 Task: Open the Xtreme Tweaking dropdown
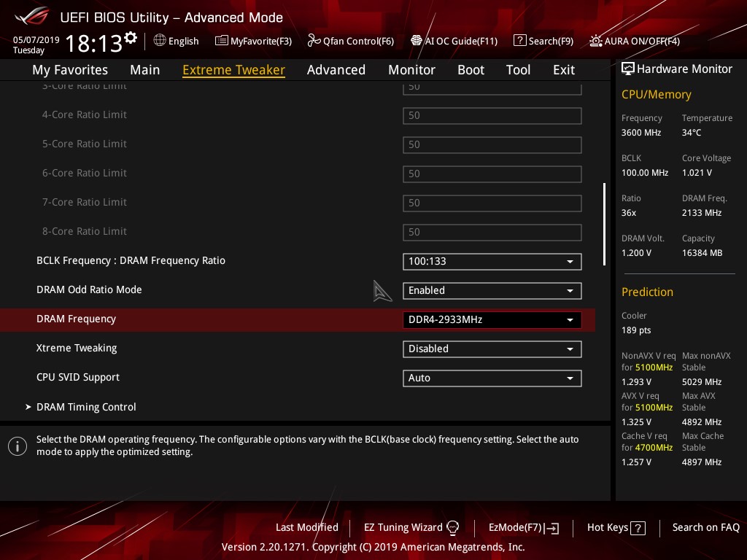pyautogui.click(x=492, y=349)
